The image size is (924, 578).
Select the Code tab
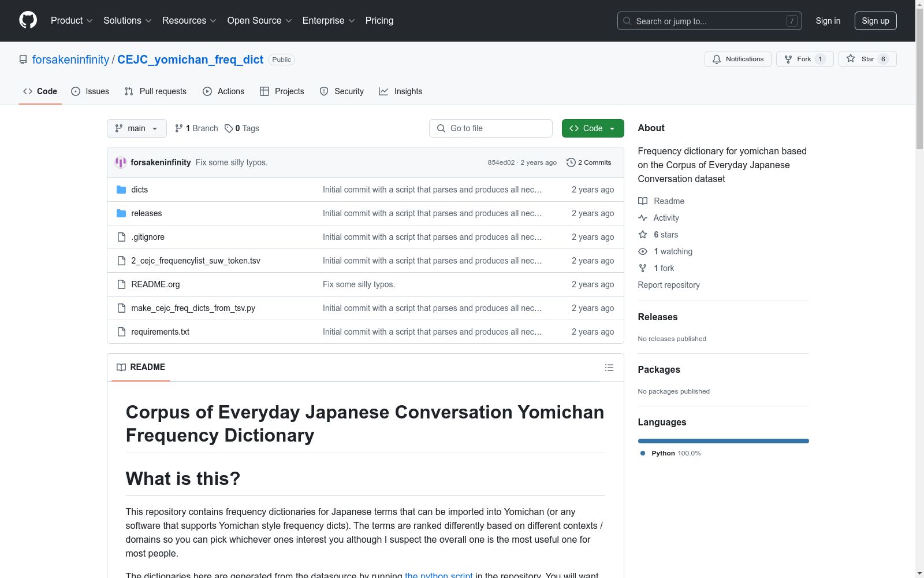(40, 91)
